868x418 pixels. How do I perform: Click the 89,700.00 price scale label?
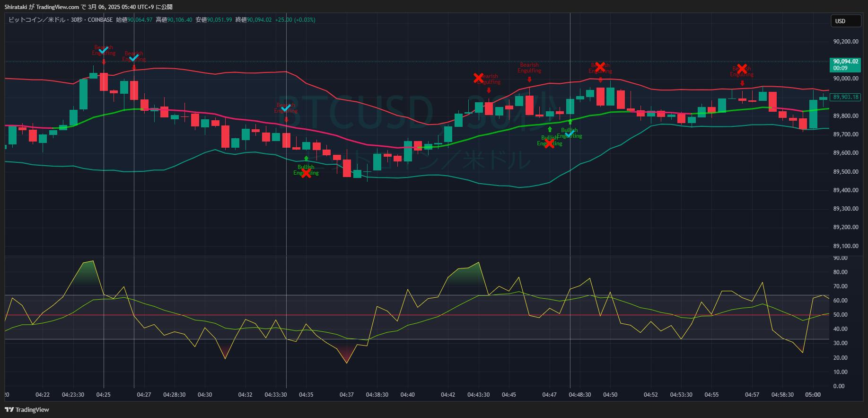pyautogui.click(x=846, y=134)
